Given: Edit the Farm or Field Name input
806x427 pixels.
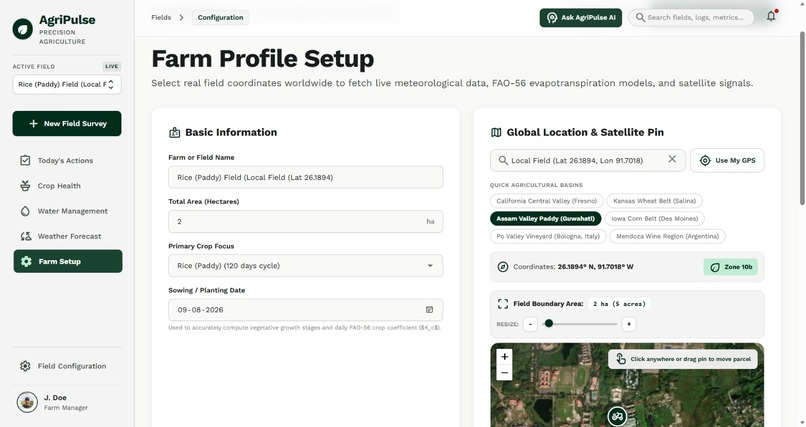Looking at the screenshot, I should coord(305,177).
